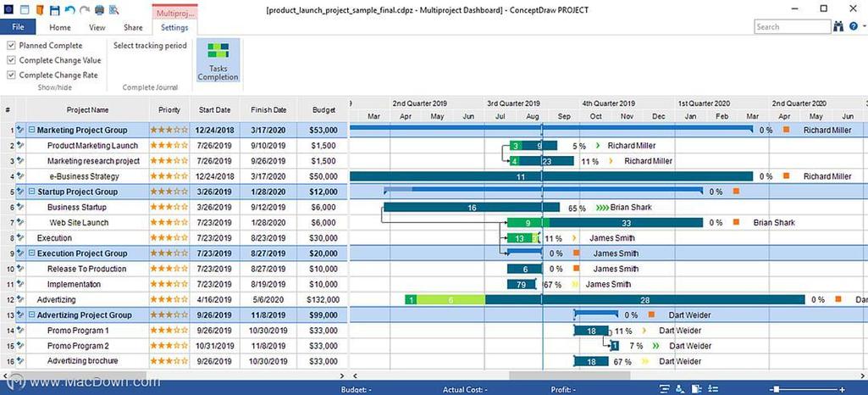
Task: Click the Print icon in title bar
Action: pos(100,10)
